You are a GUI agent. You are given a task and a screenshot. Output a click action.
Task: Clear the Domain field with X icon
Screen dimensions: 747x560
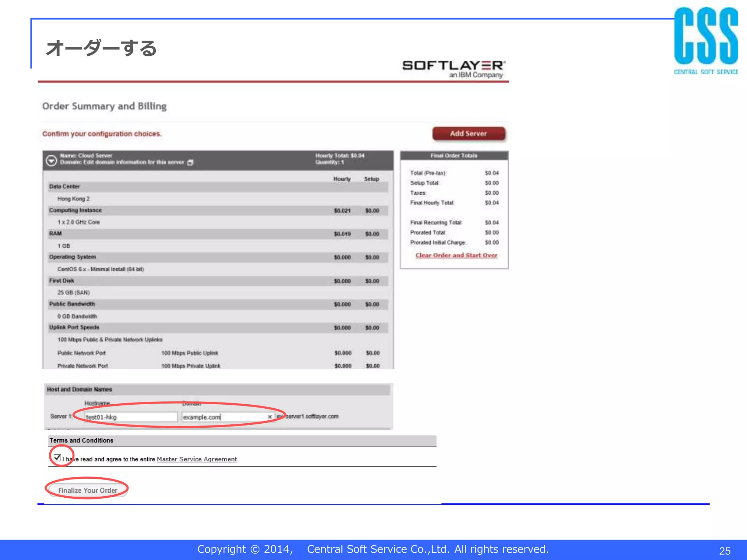pyautogui.click(x=270, y=417)
